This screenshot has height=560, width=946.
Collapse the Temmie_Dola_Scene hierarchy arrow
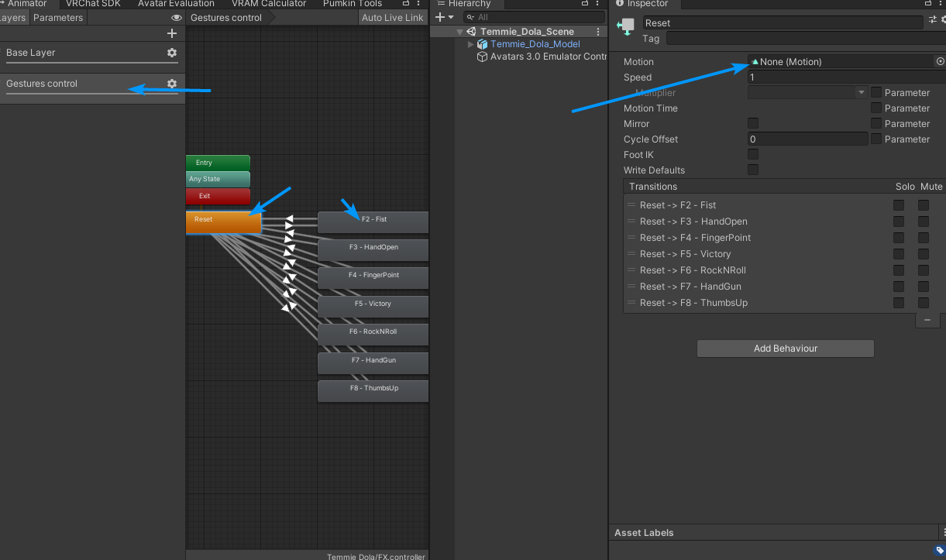pyautogui.click(x=460, y=32)
